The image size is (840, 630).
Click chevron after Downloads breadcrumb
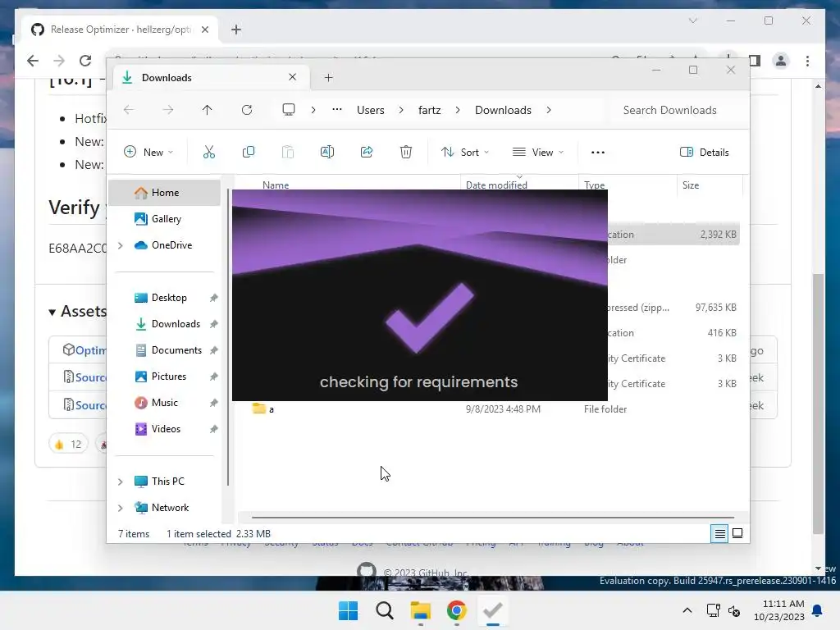549,110
